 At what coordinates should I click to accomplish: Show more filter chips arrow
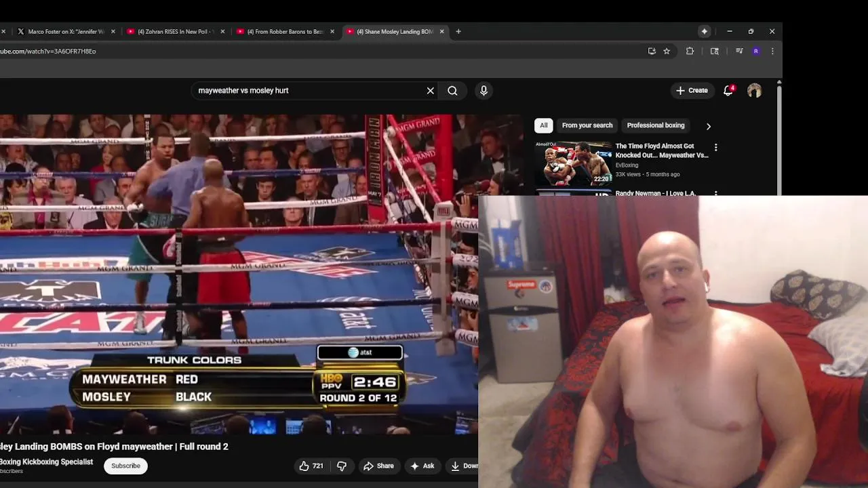(709, 126)
